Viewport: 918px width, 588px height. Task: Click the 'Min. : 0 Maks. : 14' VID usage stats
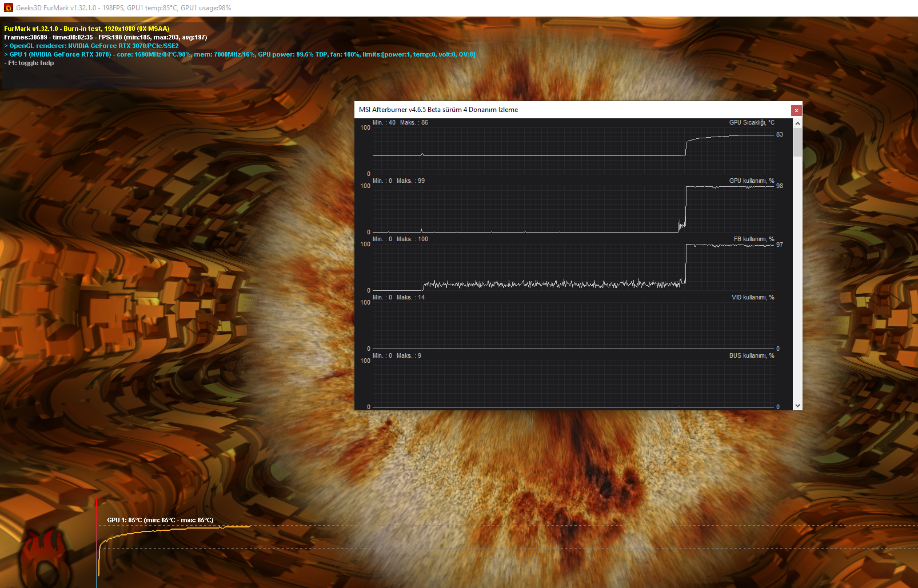[x=398, y=297]
